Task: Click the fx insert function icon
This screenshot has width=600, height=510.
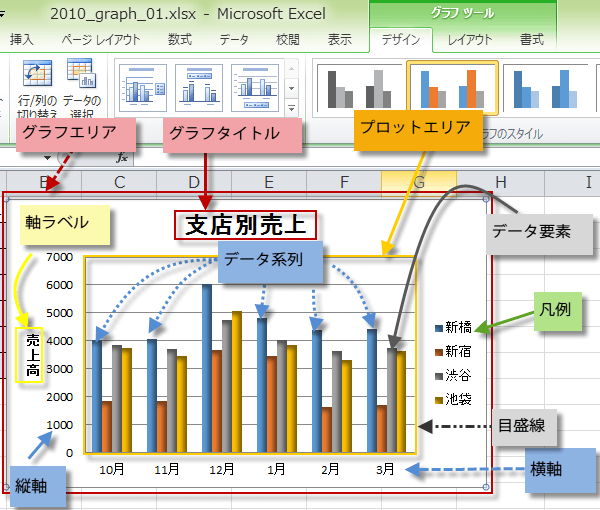Action: [x=122, y=158]
